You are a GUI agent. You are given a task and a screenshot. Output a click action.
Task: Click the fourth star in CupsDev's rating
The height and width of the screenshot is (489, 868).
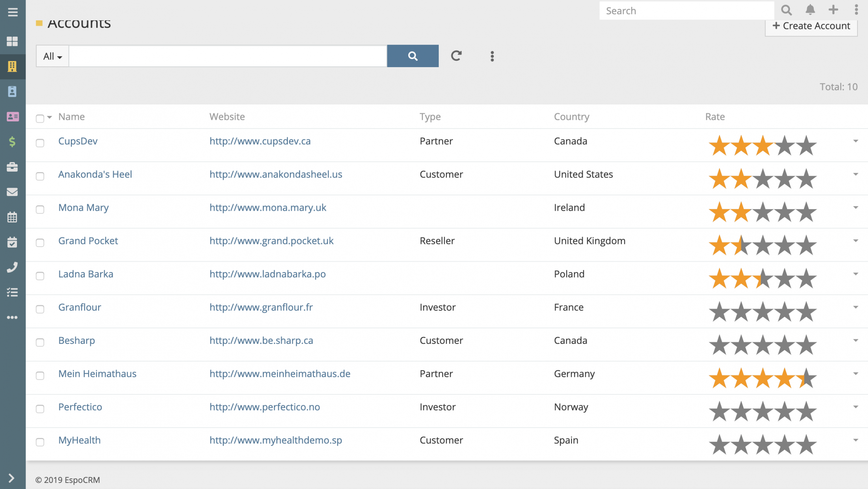click(x=785, y=146)
